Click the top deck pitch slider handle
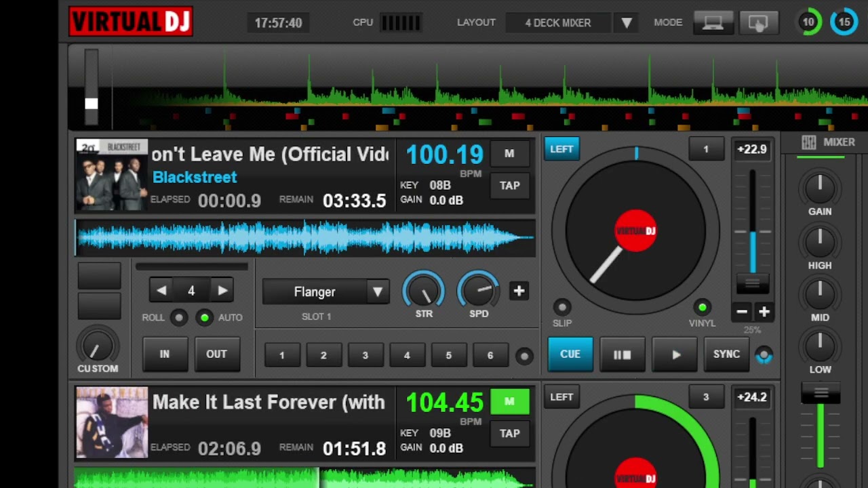 (753, 283)
